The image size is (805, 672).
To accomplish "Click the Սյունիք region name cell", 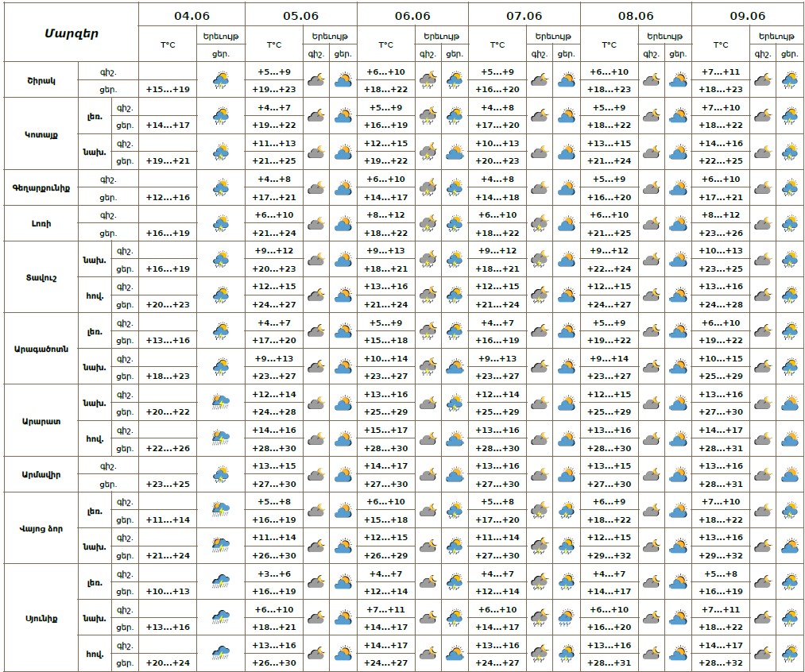I will tap(39, 618).
